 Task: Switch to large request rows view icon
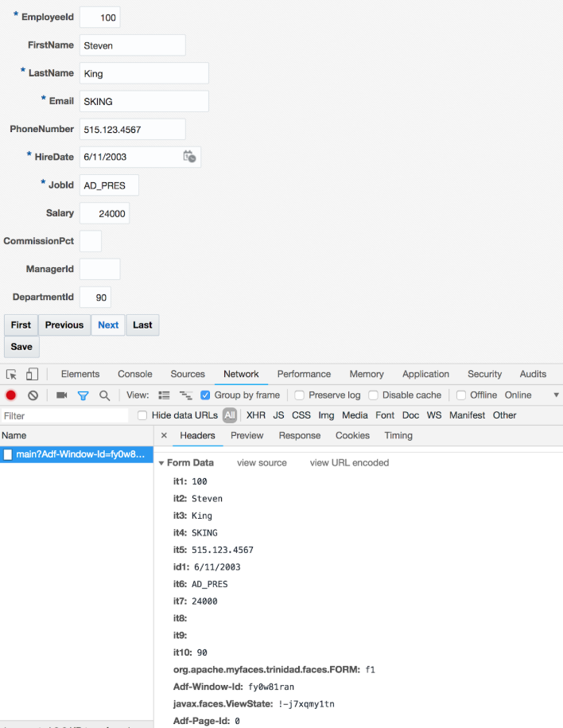165,395
